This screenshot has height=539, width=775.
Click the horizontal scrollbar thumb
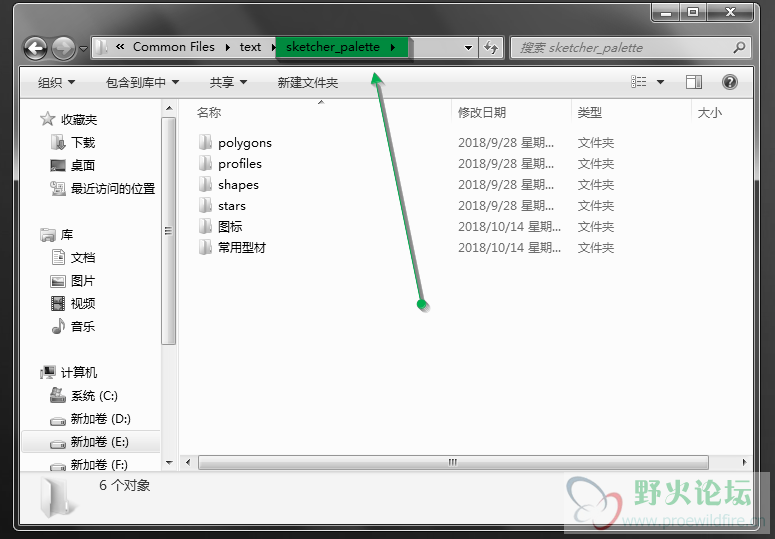[453, 463]
